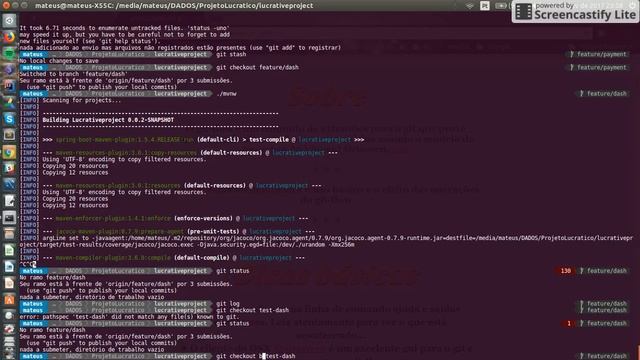Open the Wi-Fi network indicator
The height and width of the screenshot is (360, 640).
470,6
